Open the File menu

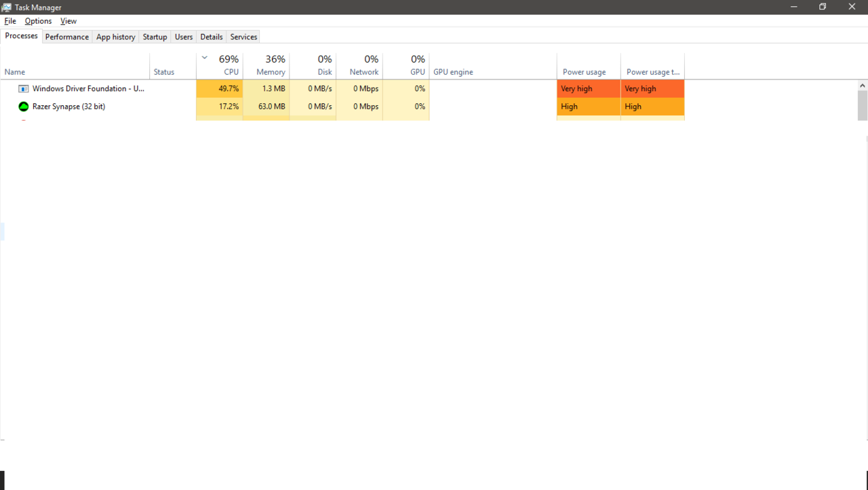(10, 21)
